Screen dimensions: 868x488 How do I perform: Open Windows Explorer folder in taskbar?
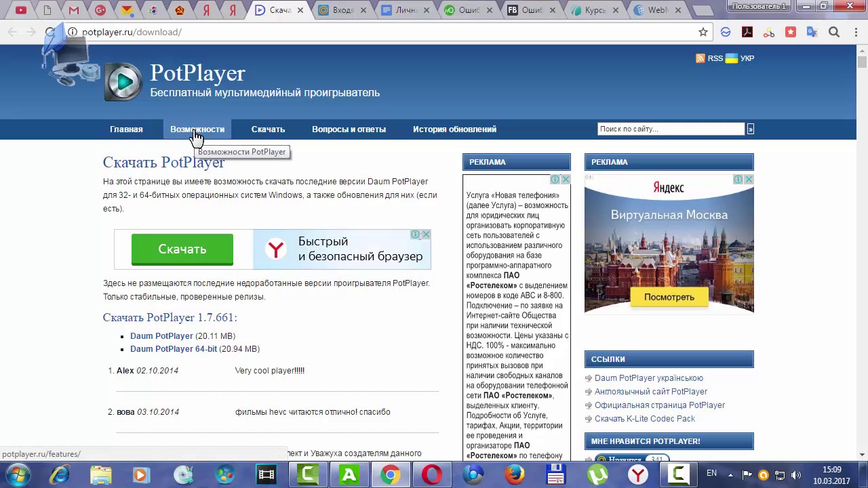(x=100, y=474)
